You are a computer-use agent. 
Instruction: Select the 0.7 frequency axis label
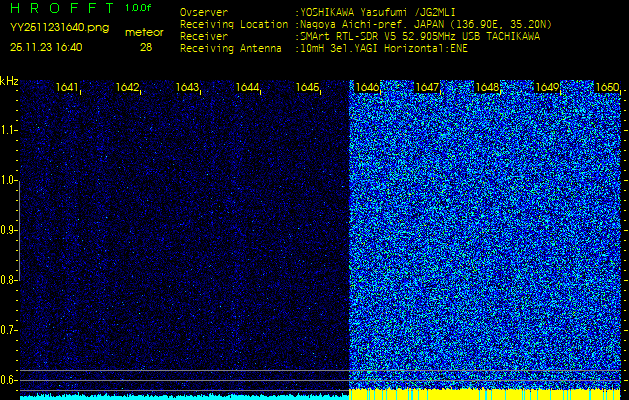(x=7, y=330)
